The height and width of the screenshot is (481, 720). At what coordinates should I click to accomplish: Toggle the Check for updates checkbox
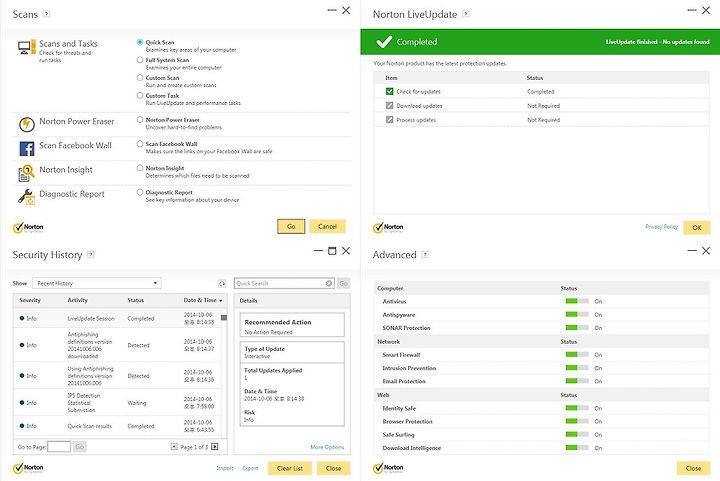pos(389,91)
